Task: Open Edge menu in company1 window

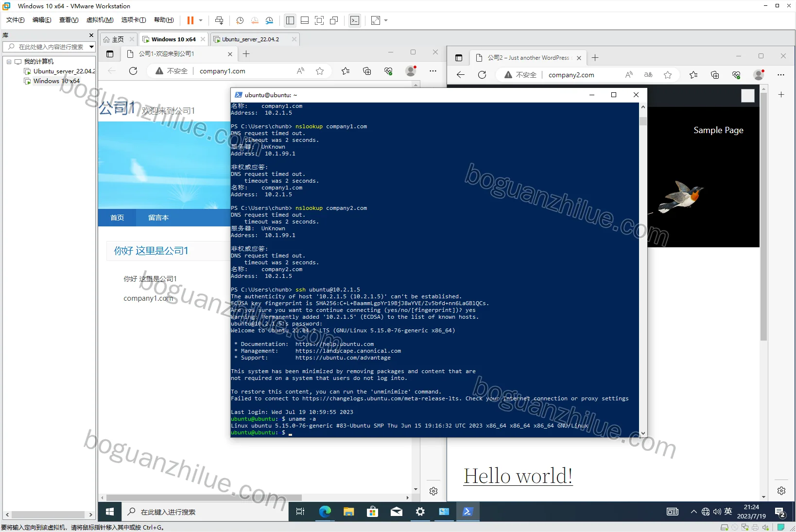Action: point(433,71)
